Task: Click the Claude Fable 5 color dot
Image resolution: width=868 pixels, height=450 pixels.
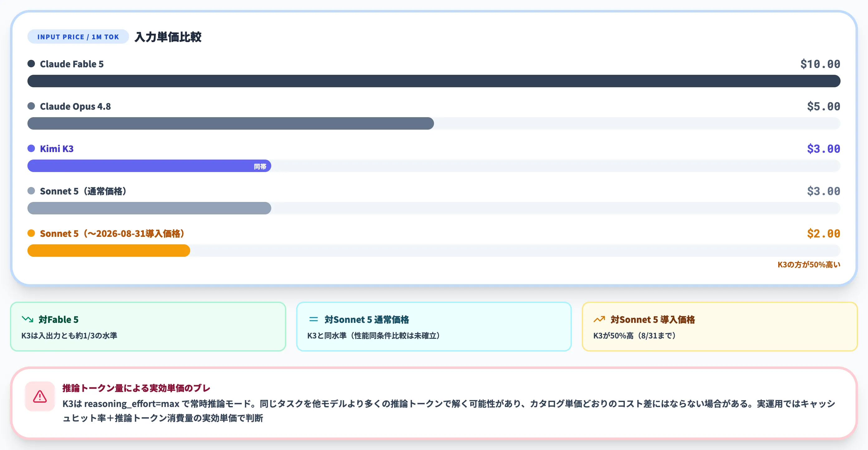Action: [x=31, y=64]
